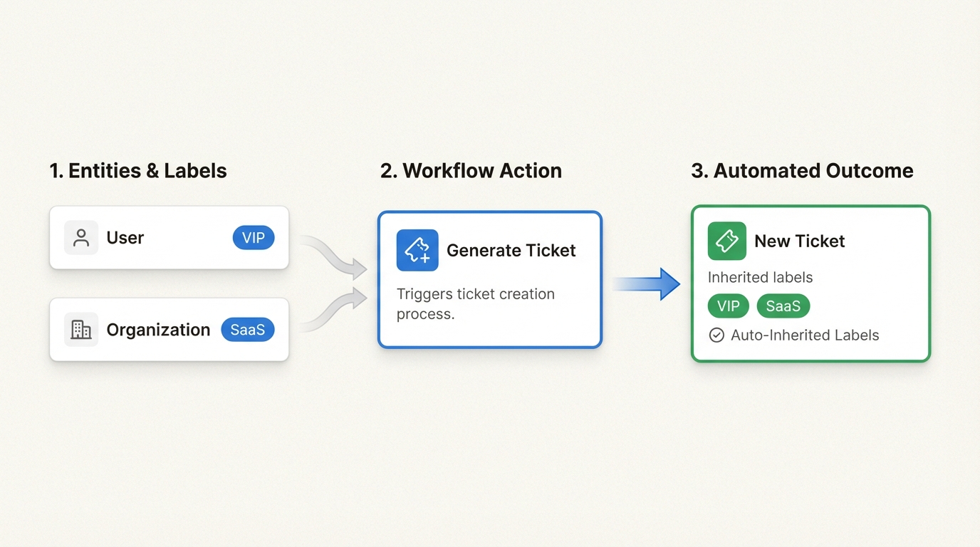Click the "Generate Ticket" title text
This screenshot has width=980, height=547.
coord(511,250)
